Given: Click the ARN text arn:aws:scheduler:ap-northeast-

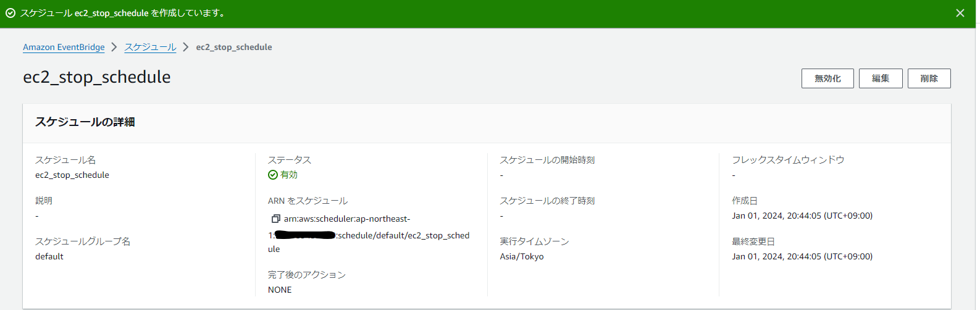Looking at the screenshot, I should pos(347,219).
